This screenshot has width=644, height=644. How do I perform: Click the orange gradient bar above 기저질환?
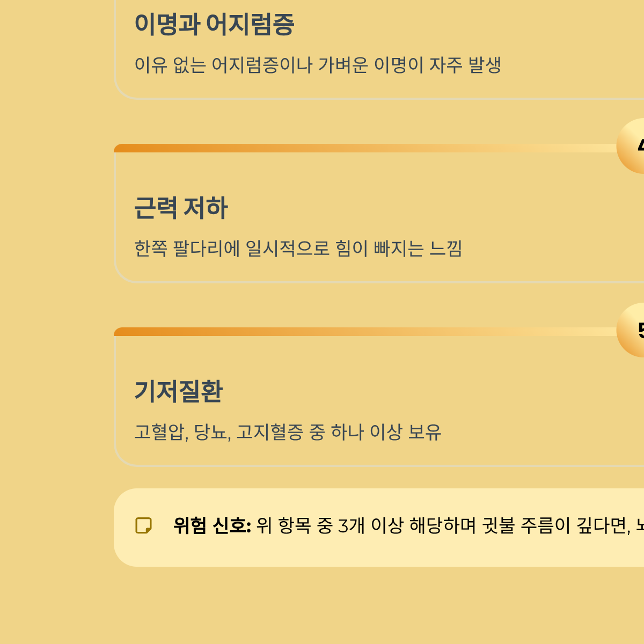tap(365, 332)
